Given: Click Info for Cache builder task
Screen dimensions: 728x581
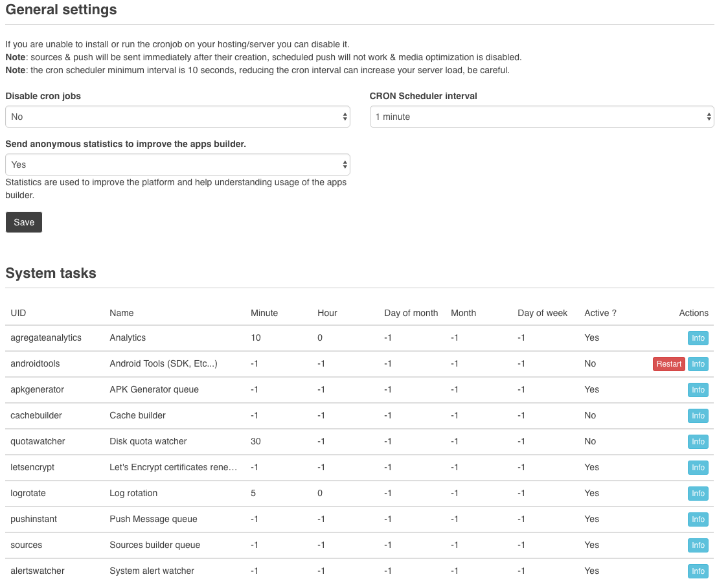Looking at the screenshot, I should coord(698,416).
